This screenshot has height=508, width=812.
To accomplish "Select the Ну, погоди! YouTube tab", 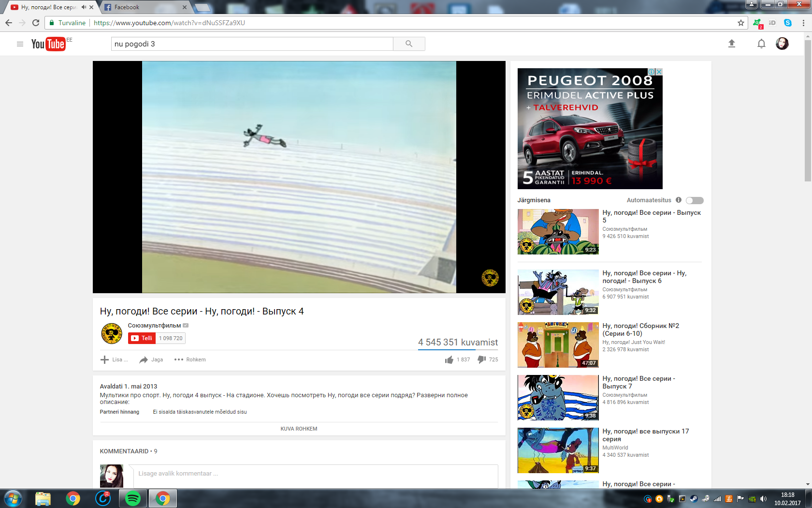I will tap(48, 7).
